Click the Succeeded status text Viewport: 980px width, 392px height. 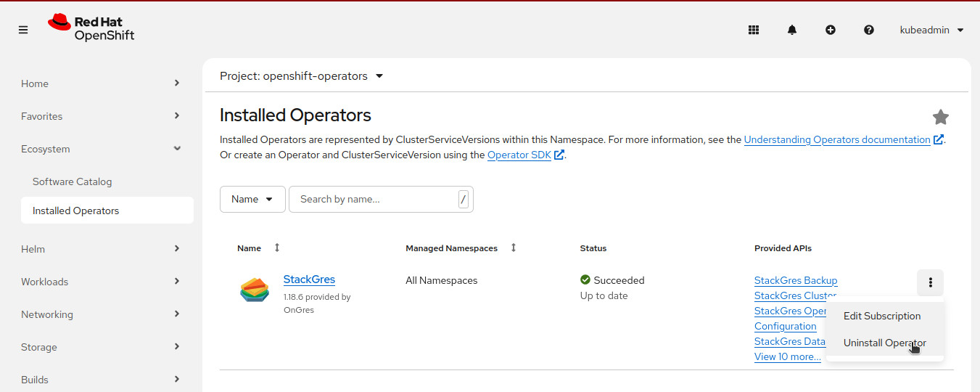click(619, 280)
